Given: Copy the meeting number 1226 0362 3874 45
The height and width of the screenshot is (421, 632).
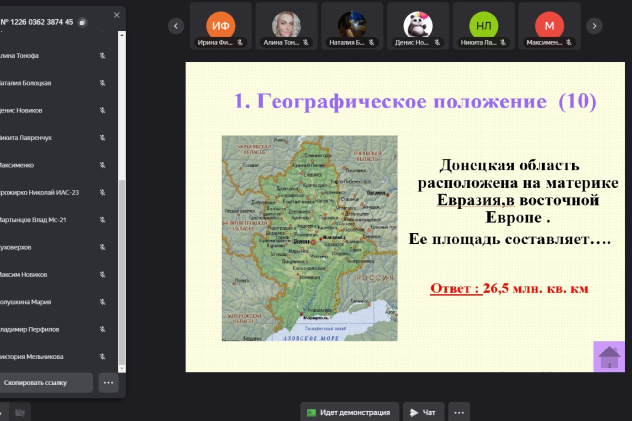Looking at the screenshot, I should [x=82, y=22].
